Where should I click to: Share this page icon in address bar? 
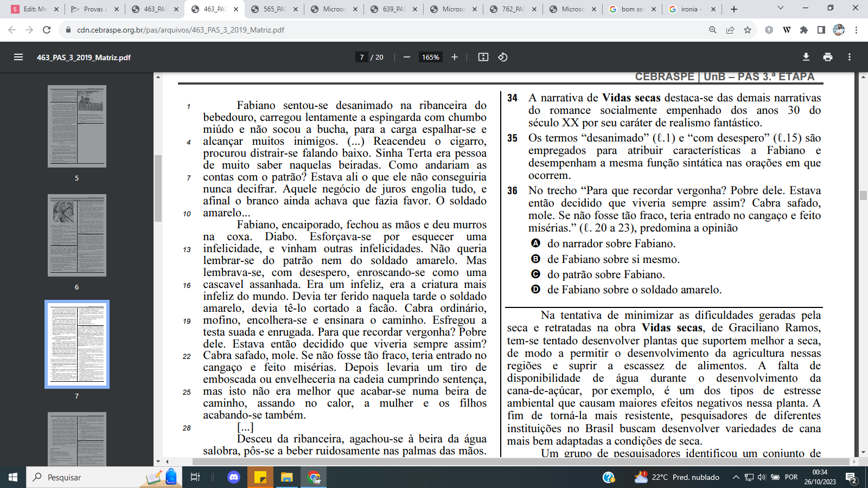(730, 30)
